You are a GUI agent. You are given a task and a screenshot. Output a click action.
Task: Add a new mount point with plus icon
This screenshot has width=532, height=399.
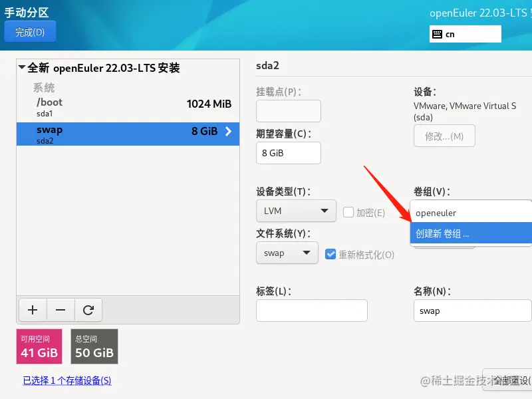coord(33,310)
